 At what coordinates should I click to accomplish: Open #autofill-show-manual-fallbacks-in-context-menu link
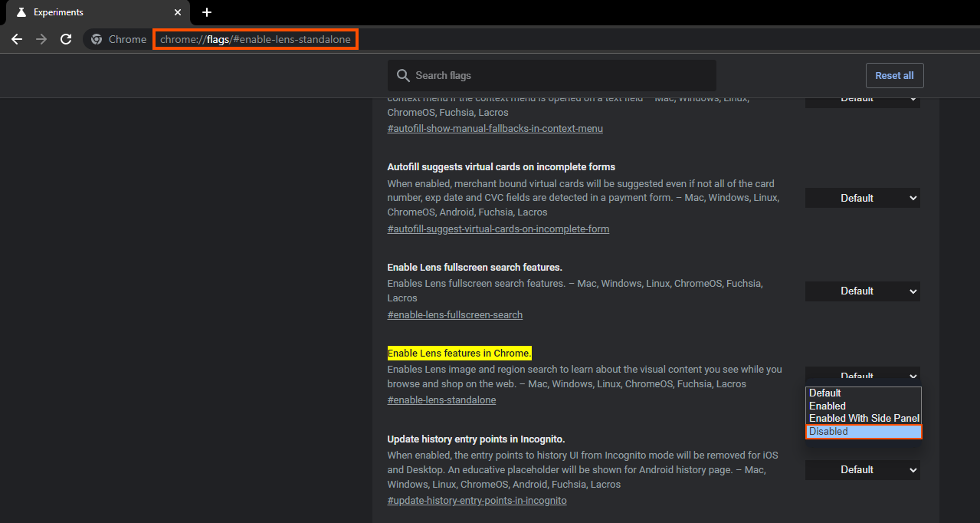pos(495,128)
